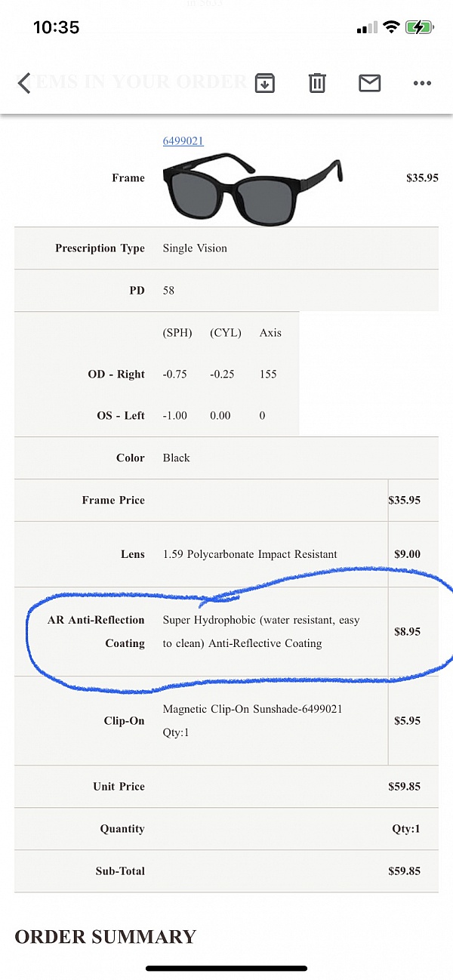Archive this order email

pos(264,83)
